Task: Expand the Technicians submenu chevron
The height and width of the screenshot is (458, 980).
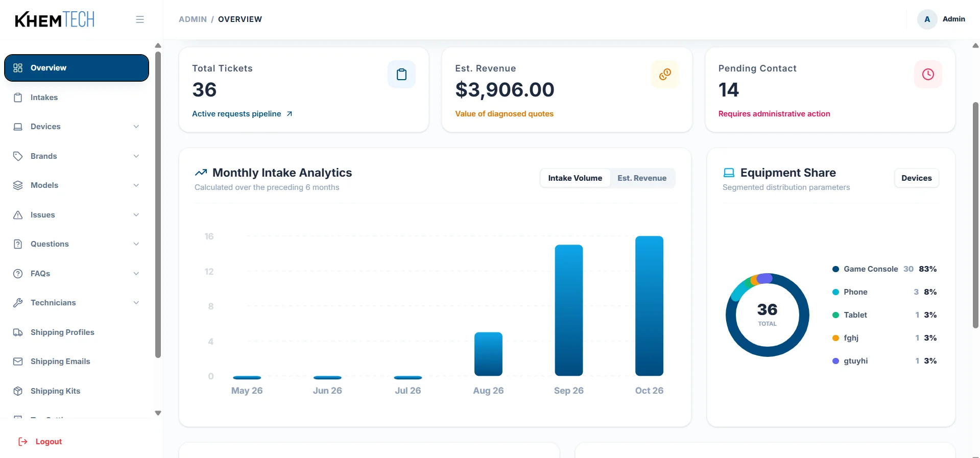Action: click(136, 303)
